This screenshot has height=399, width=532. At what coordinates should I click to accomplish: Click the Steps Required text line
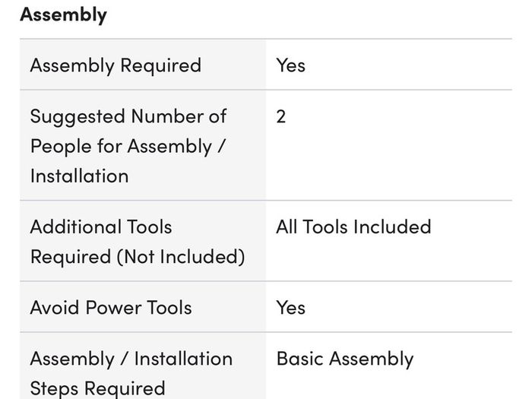point(98,388)
